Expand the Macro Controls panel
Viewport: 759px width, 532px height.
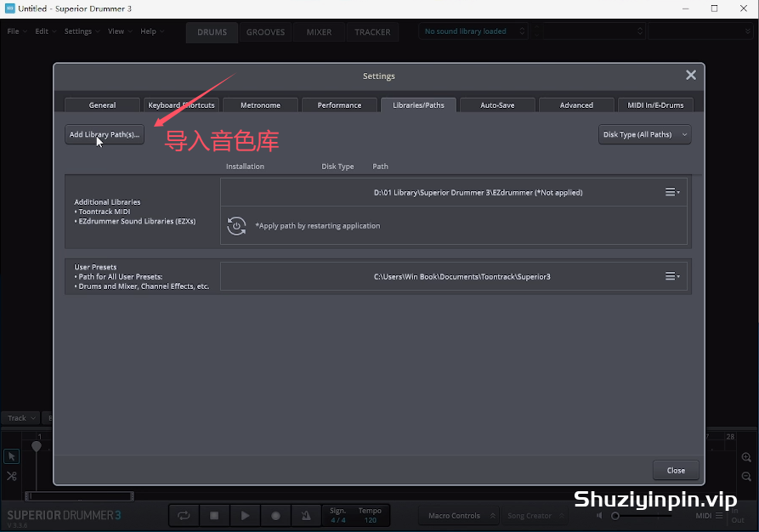pos(459,516)
